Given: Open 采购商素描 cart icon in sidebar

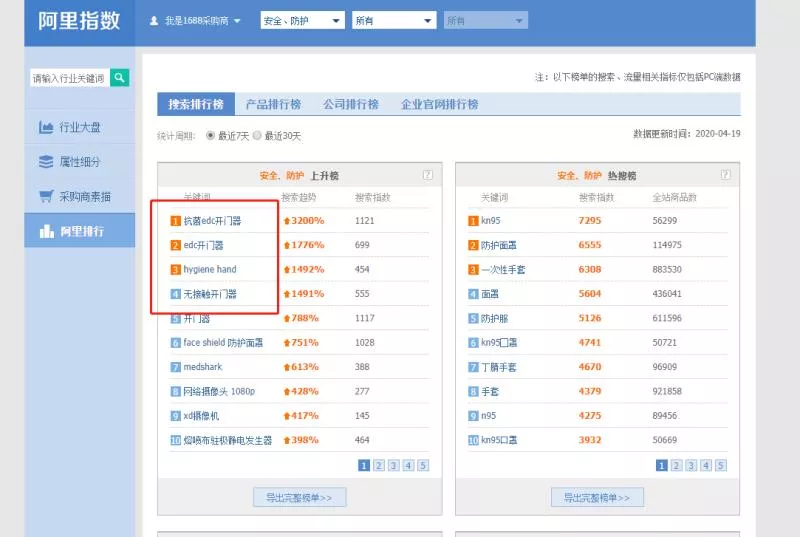Looking at the screenshot, I should (x=46, y=196).
